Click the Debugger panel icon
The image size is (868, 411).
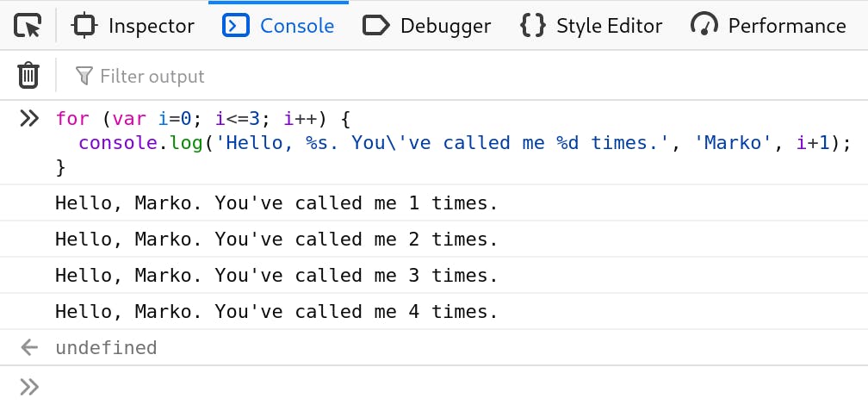[376, 26]
